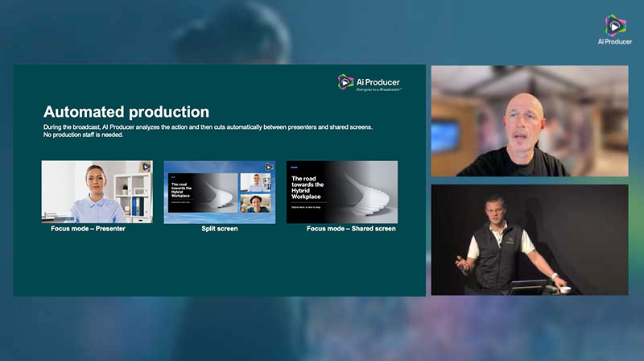
Task: Click the 'Automated production' heading
Action: coord(126,112)
